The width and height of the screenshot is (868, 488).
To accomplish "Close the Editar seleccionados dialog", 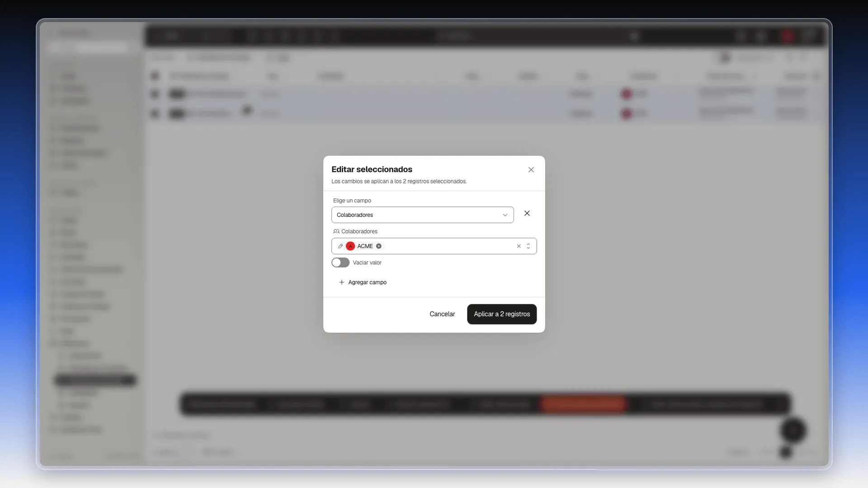I will pyautogui.click(x=531, y=170).
